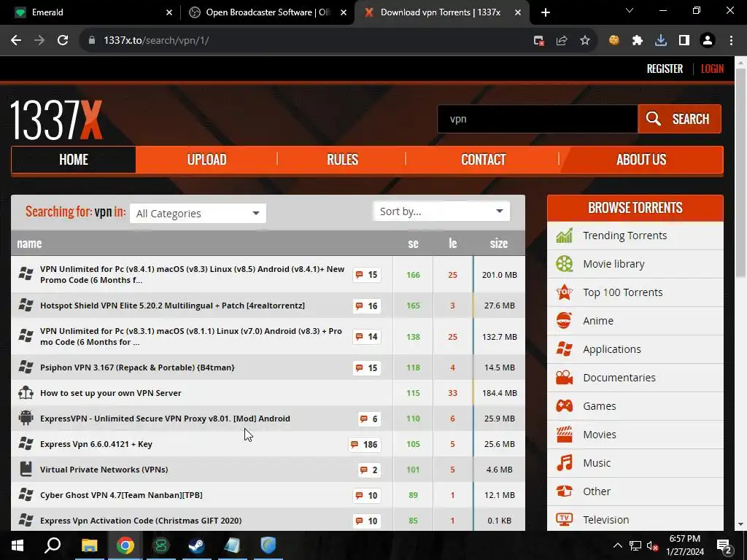
Task: Click the Trending Torrents chart icon
Action: click(x=564, y=236)
